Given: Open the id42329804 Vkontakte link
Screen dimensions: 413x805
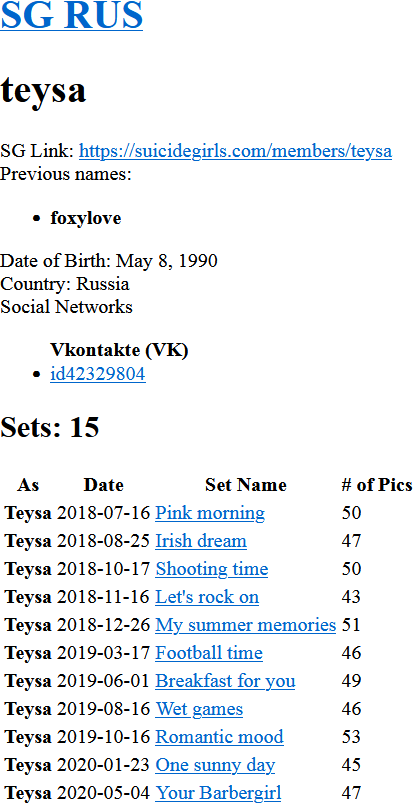Looking at the screenshot, I should pos(98,374).
